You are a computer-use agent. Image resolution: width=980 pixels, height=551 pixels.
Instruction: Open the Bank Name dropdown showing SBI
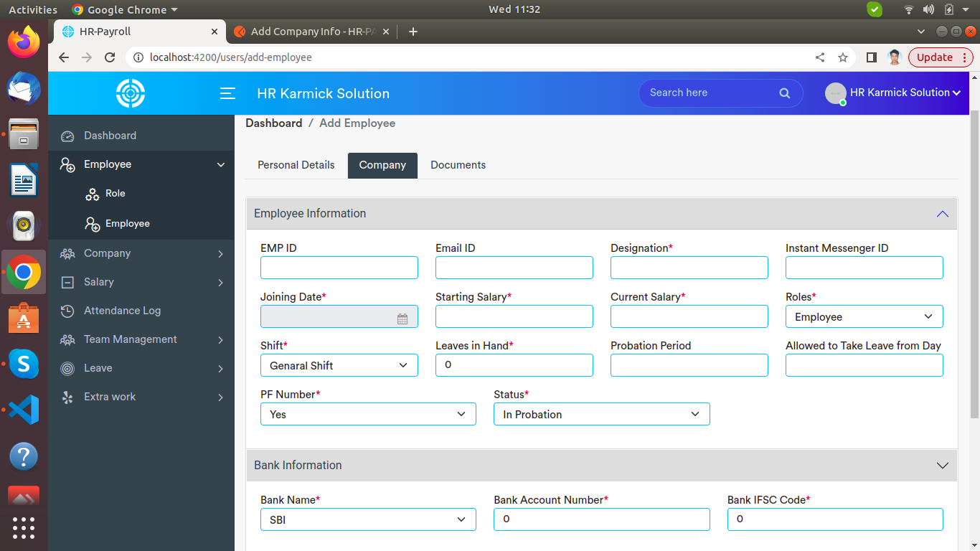(367, 520)
